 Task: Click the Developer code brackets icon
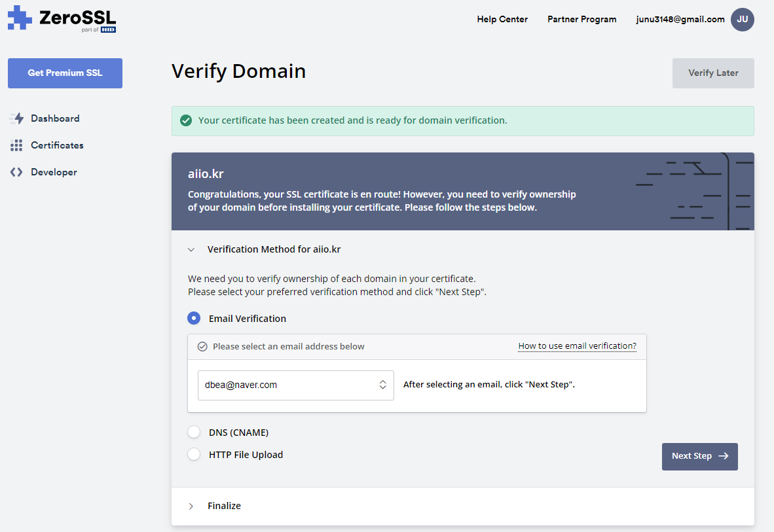pos(16,172)
